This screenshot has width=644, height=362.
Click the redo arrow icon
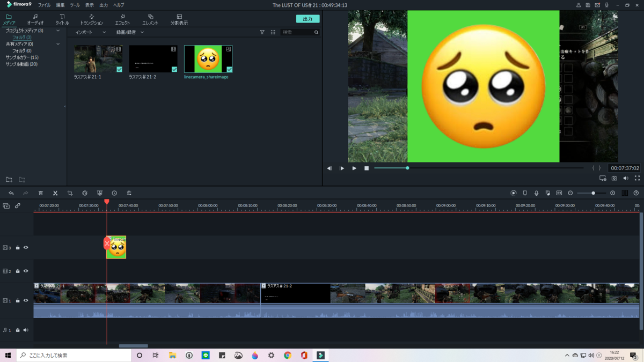pos(25,193)
